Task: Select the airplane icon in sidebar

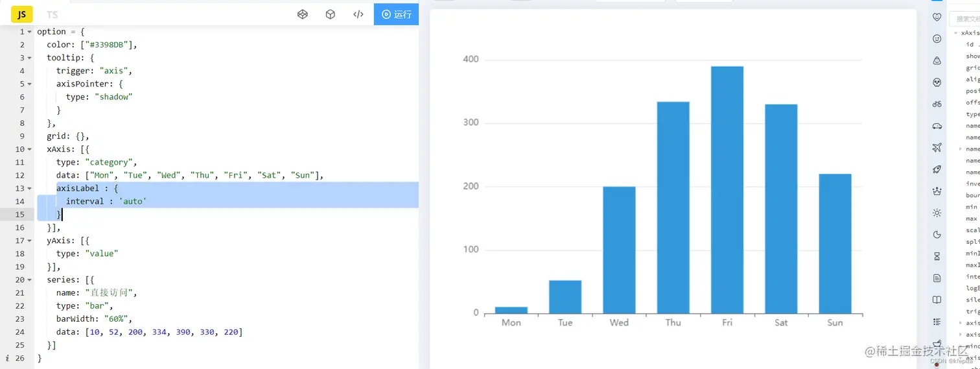Action: [937, 147]
